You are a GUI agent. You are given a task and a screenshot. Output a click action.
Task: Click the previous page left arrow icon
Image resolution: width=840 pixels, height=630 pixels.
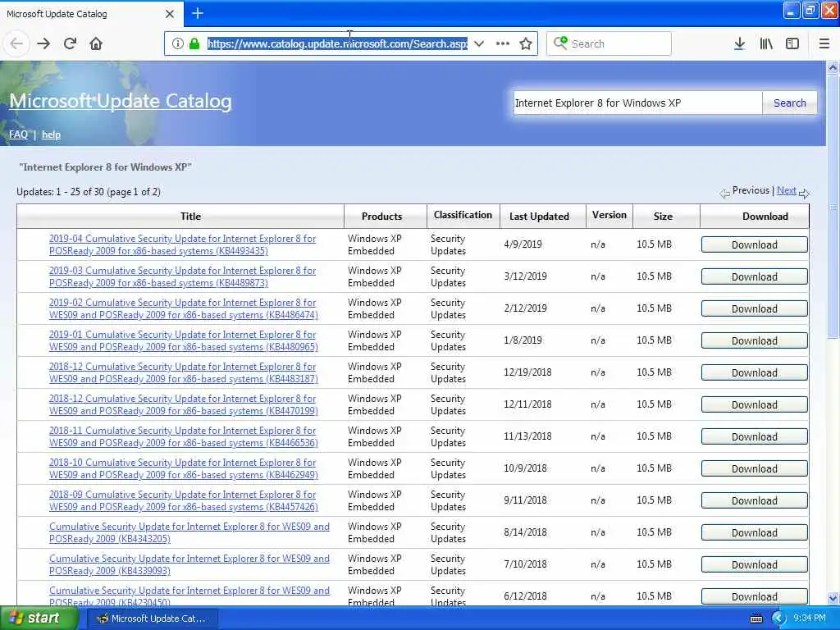click(x=724, y=194)
